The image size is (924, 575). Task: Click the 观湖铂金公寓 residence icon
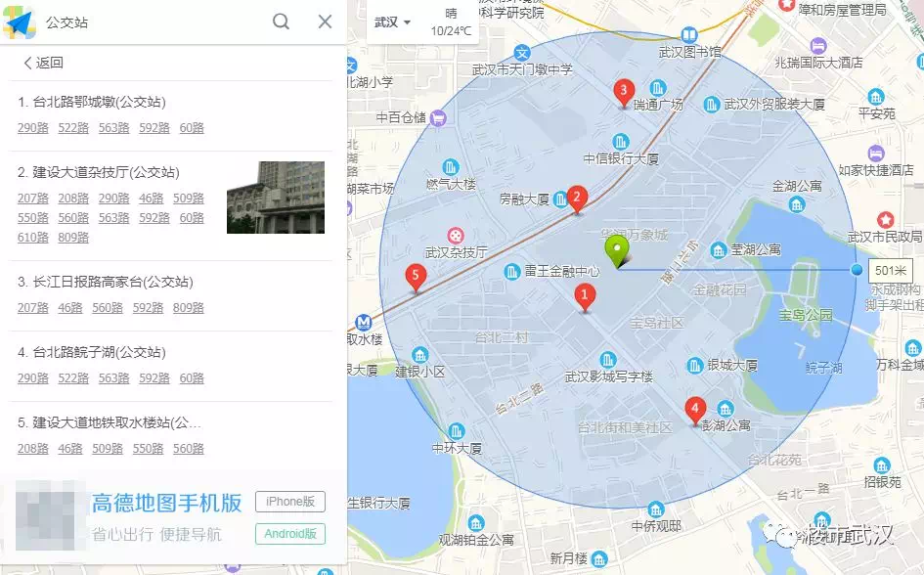pyautogui.click(x=475, y=522)
